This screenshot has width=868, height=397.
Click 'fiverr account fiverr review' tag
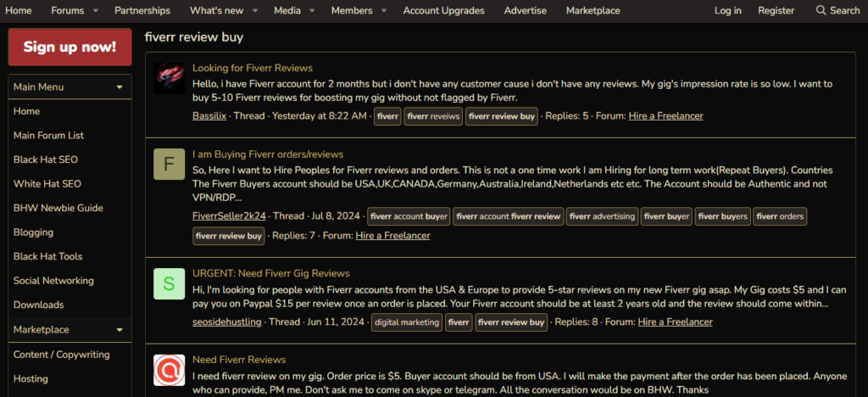point(509,216)
